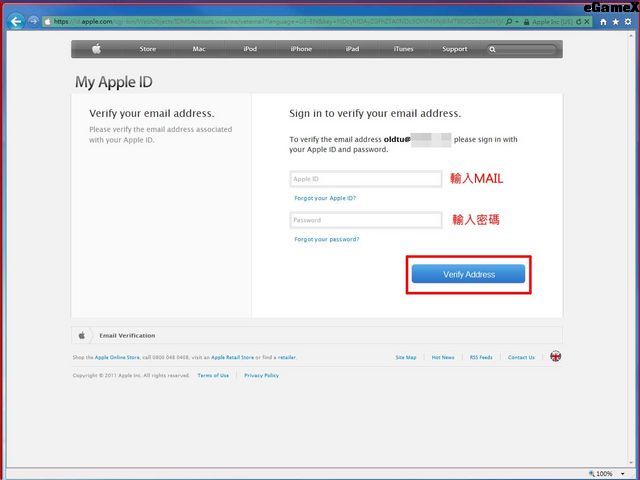Click Forgot your password? link
The width and height of the screenshot is (640, 480).
[327, 239]
